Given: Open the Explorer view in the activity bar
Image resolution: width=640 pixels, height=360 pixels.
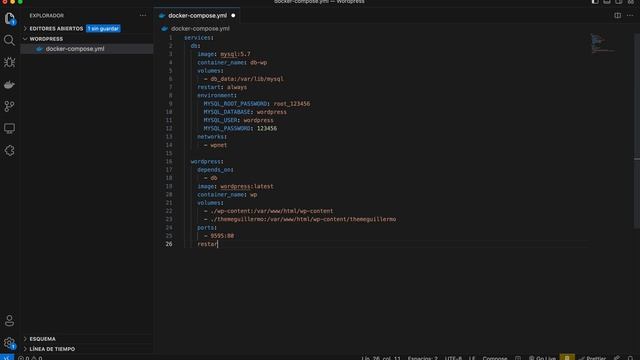Looking at the screenshot, I should tap(9, 18).
